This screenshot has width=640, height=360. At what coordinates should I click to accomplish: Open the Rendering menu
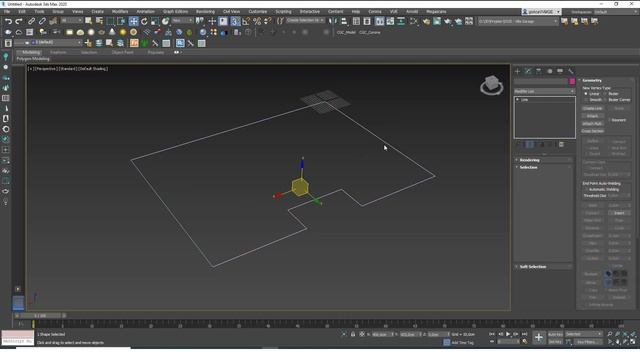pos(205,12)
